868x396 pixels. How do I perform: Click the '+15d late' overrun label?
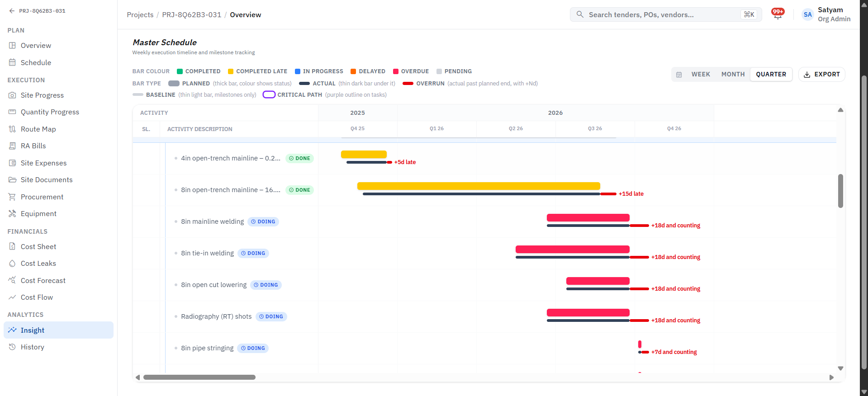(x=631, y=193)
